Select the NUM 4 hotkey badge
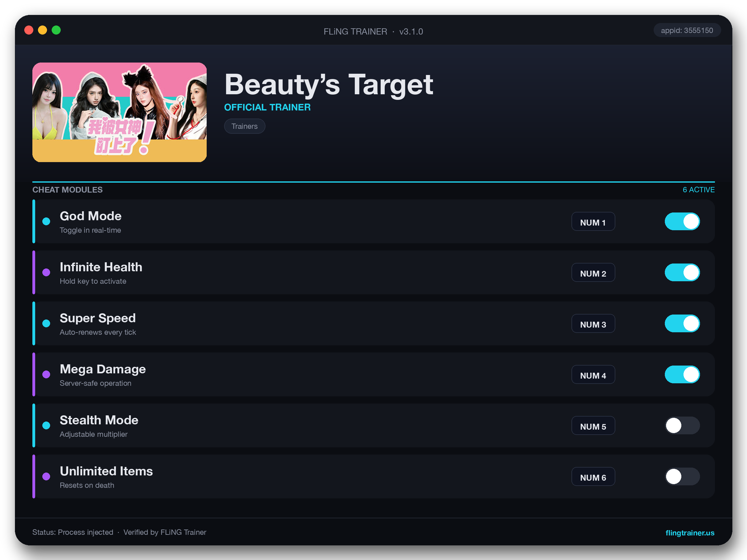The width and height of the screenshot is (747, 560). pyautogui.click(x=593, y=374)
